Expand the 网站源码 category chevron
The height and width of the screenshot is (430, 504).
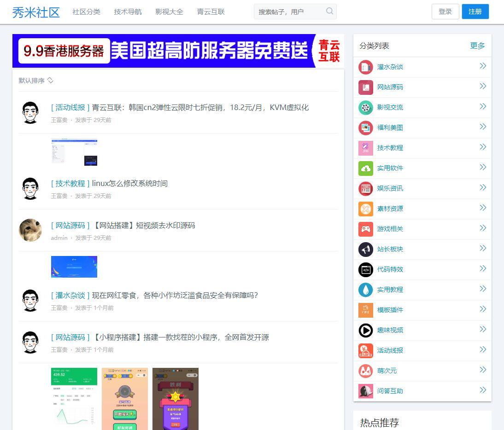click(482, 87)
